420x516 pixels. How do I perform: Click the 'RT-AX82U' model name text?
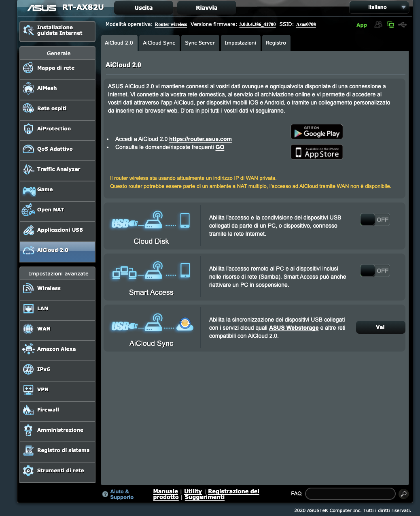83,7
